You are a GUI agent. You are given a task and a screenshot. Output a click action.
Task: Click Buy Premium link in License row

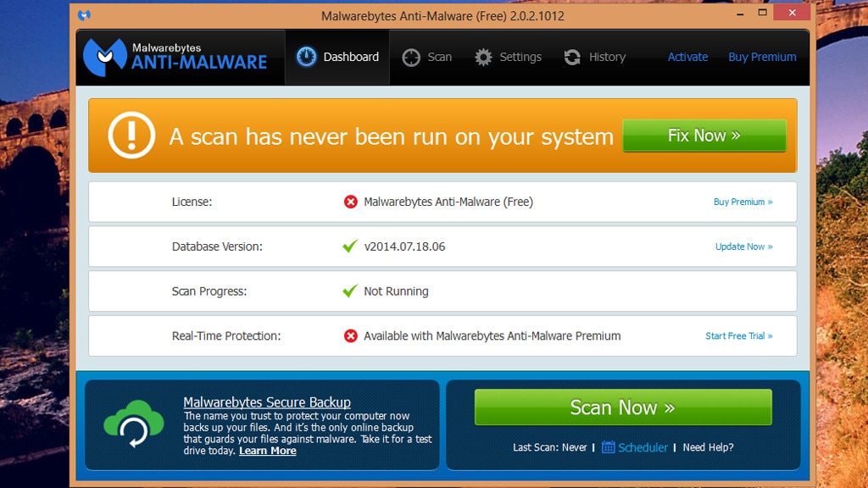(x=743, y=202)
